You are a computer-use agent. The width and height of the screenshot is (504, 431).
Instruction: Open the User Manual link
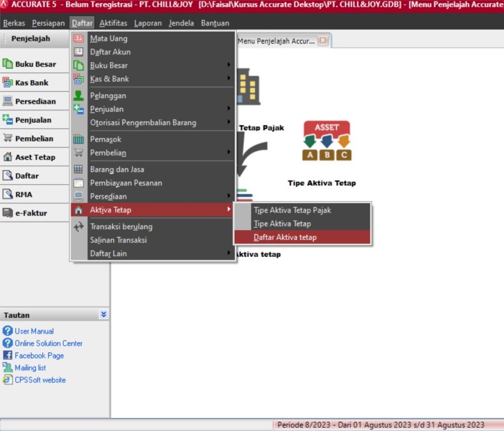[34, 331]
